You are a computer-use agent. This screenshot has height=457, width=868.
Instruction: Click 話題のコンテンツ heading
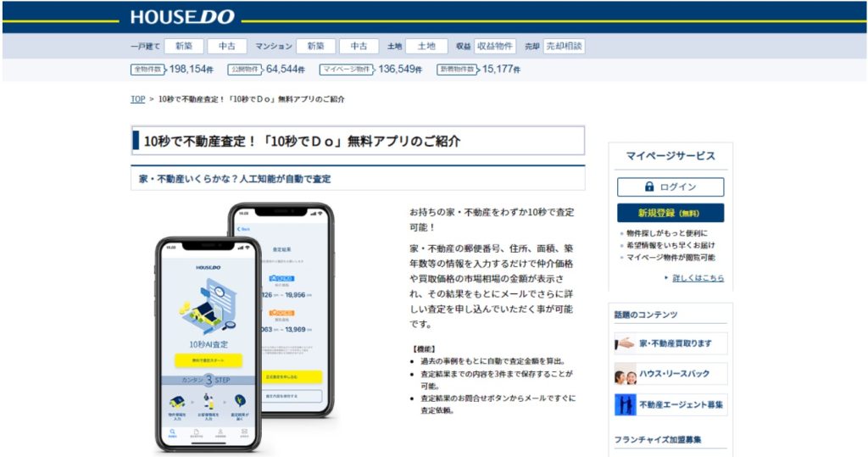[x=645, y=315]
